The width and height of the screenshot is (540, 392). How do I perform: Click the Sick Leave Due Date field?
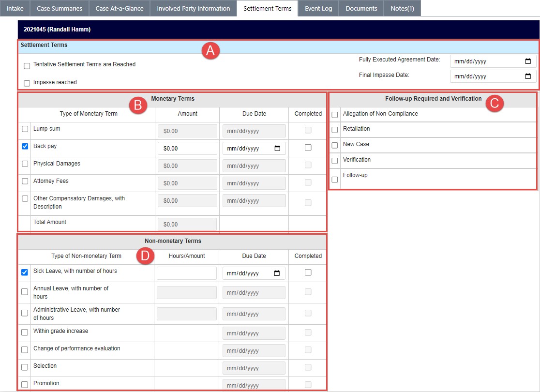[x=254, y=273]
